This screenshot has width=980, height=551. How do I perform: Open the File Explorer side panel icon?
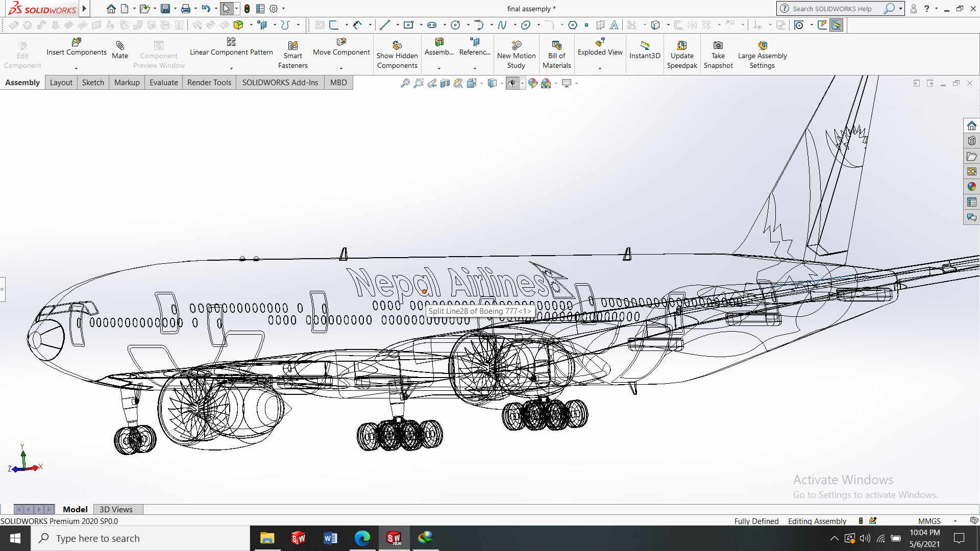(971, 156)
